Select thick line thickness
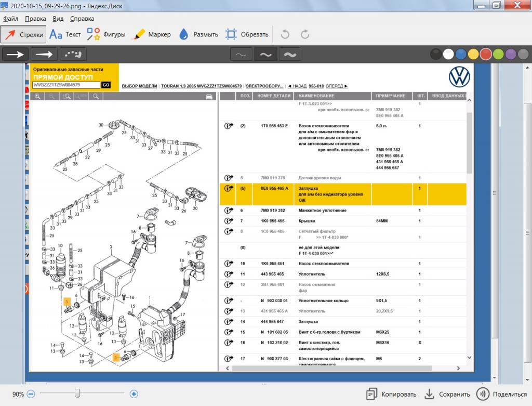This screenshot has height=406, width=532. tap(290, 54)
